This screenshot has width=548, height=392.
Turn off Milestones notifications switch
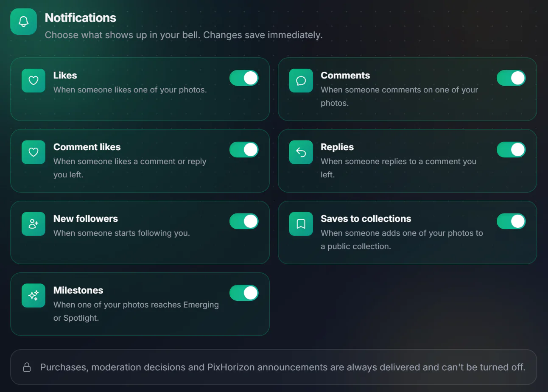(x=244, y=293)
